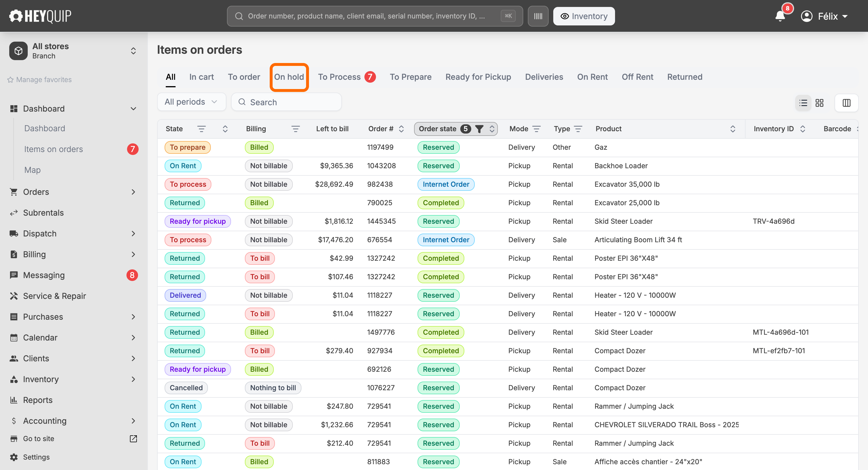
Task: Click the table Search input
Action: click(x=286, y=102)
